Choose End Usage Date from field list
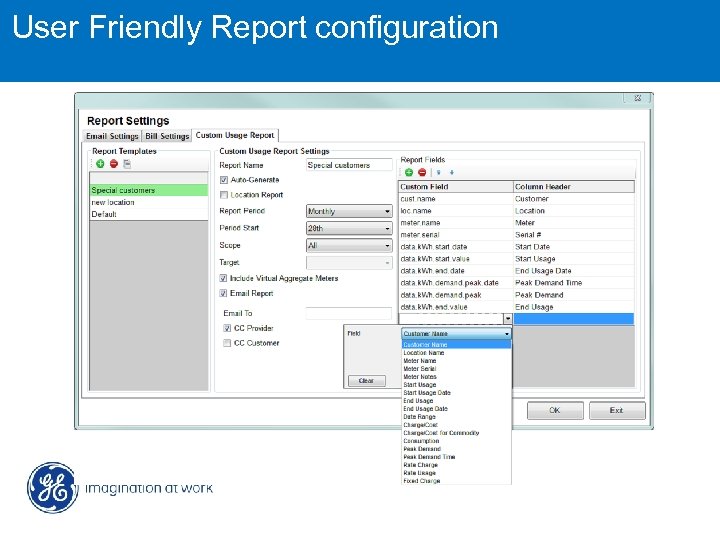720x540 pixels. (x=456, y=409)
